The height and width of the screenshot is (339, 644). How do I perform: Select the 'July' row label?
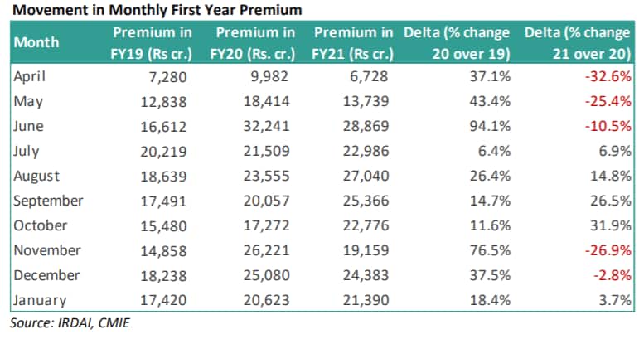27,151
